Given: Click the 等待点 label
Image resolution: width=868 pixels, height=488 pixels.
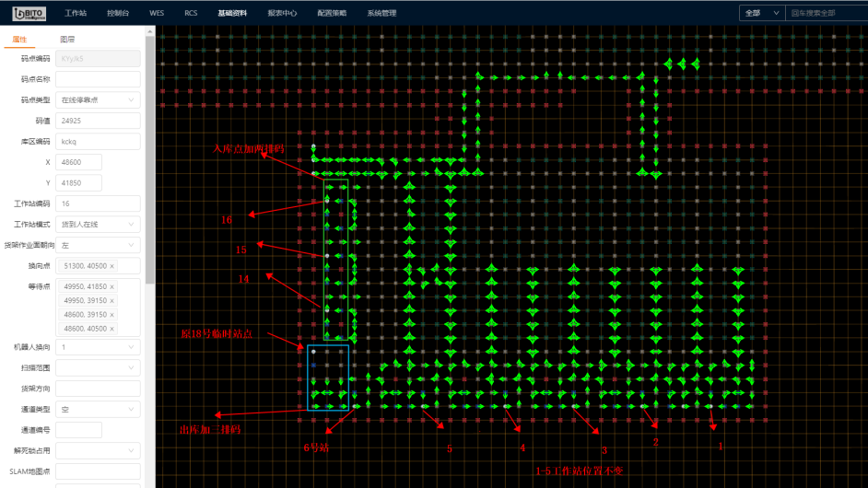Looking at the screenshot, I should (x=40, y=286).
